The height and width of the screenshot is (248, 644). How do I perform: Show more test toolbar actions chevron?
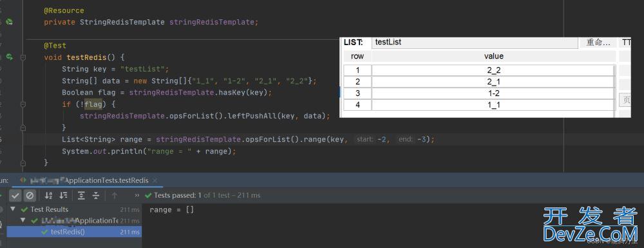137,195
